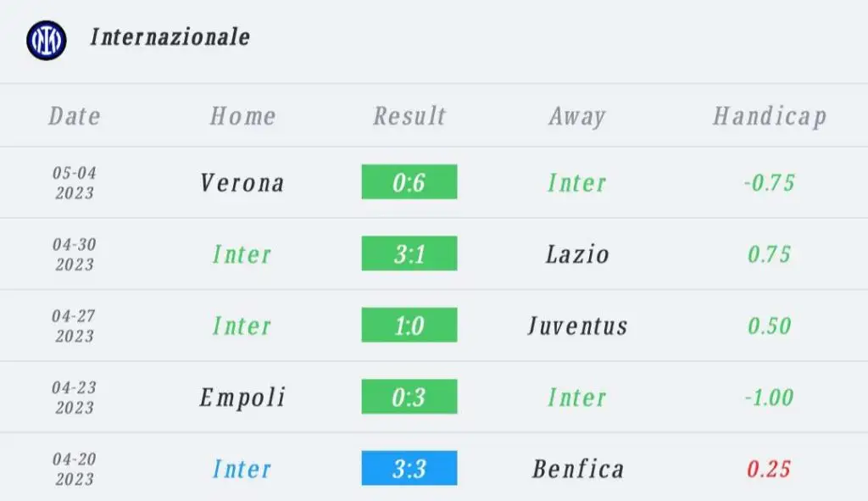
Task: Open the 1:0 result badge
Action: point(409,325)
